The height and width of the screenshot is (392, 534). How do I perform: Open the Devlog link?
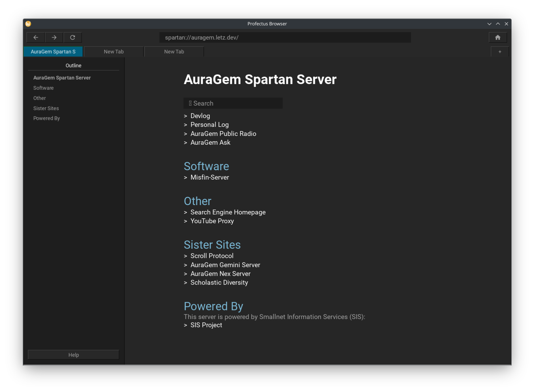click(x=200, y=116)
